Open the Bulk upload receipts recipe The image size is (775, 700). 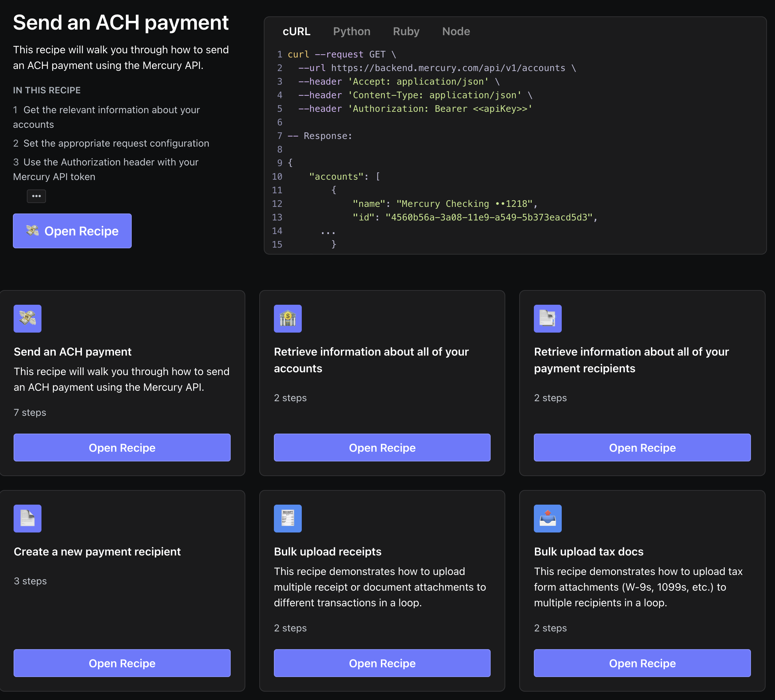click(x=382, y=663)
